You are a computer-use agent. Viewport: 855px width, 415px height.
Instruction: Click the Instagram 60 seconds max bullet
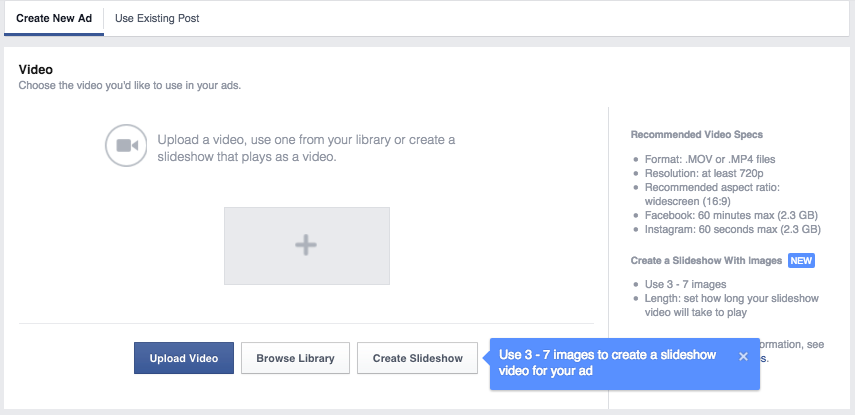pyautogui.click(x=733, y=229)
